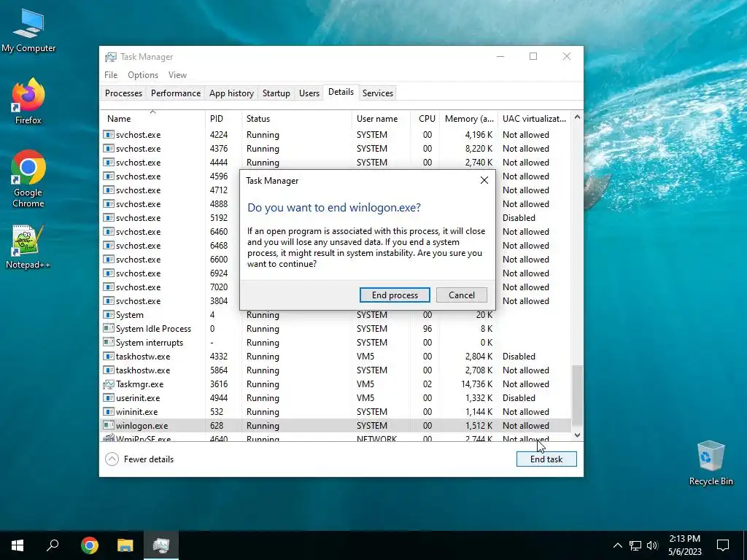The image size is (747, 560).
Task: Open File Explorer from taskbar
Action: pyautogui.click(x=125, y=545)
